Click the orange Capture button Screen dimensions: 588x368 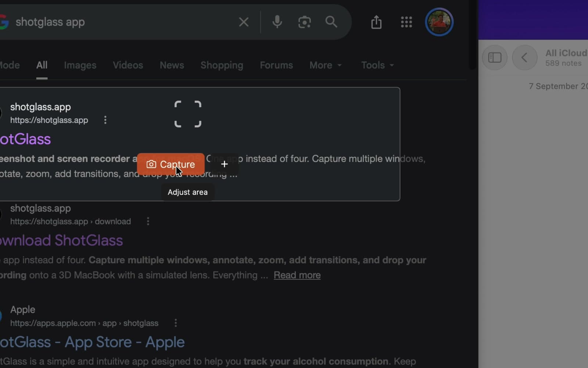click(171, 164)
